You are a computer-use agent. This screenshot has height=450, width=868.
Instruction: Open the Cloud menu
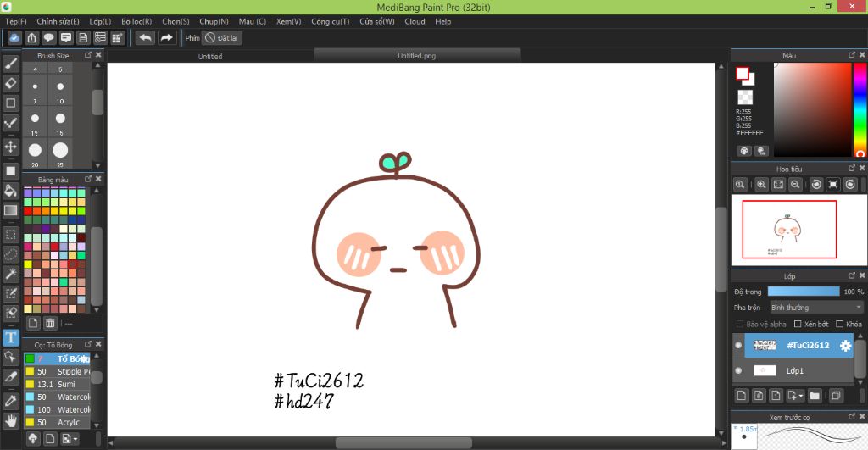pyautogui.click(x=415, y=21)
